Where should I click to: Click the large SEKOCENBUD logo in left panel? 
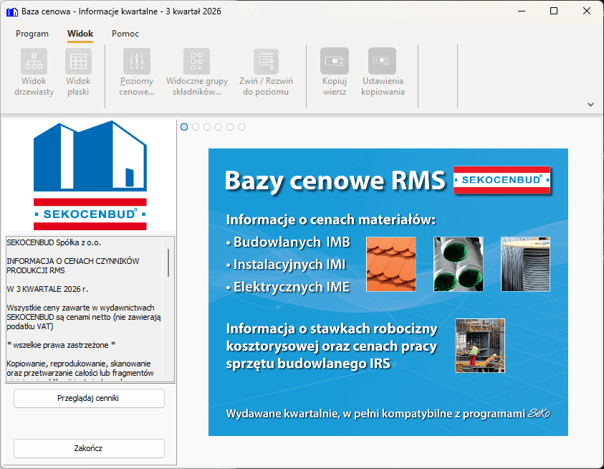(x=90, y=176)
